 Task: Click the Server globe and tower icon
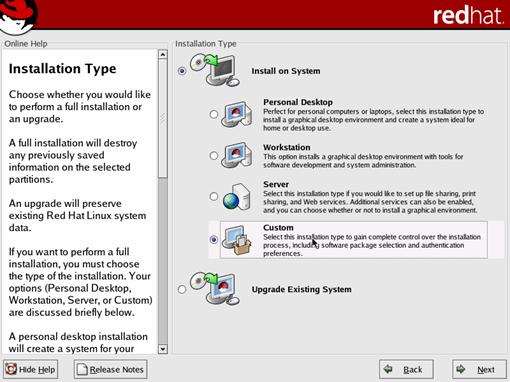[236, 197]
